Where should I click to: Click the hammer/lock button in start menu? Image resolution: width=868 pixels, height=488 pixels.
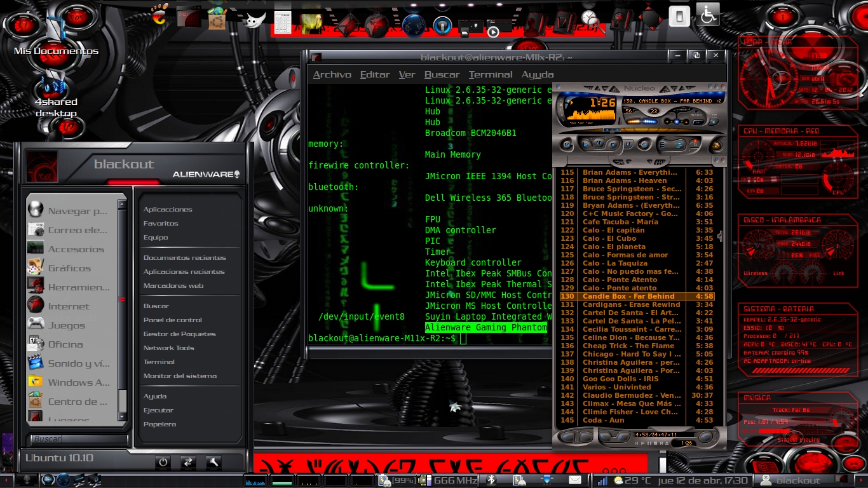pos(213,463)
